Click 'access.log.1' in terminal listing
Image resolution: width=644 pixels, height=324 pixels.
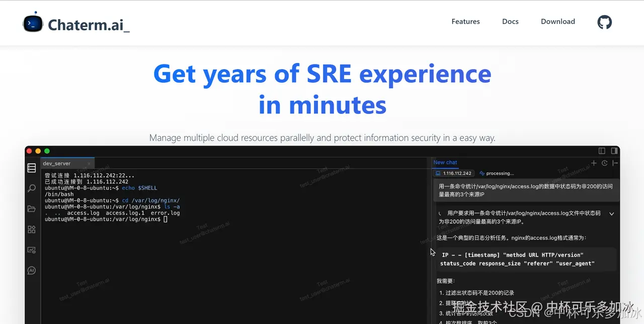click(x=125, y=213)
